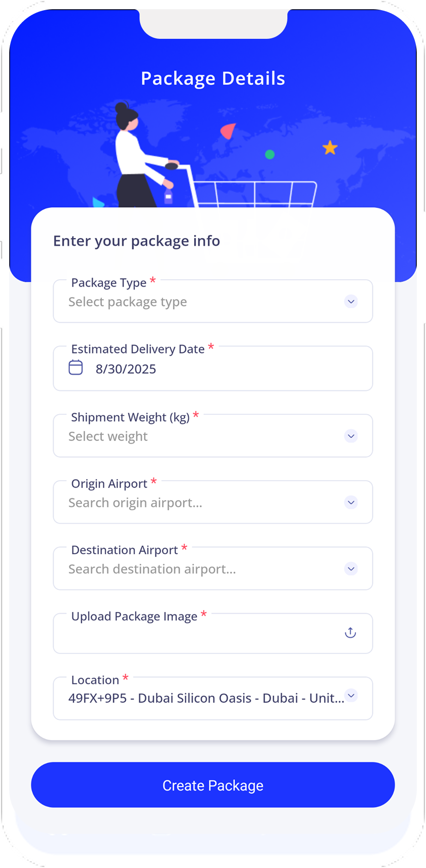Focus the 'Search origin airport...' field

135,503
